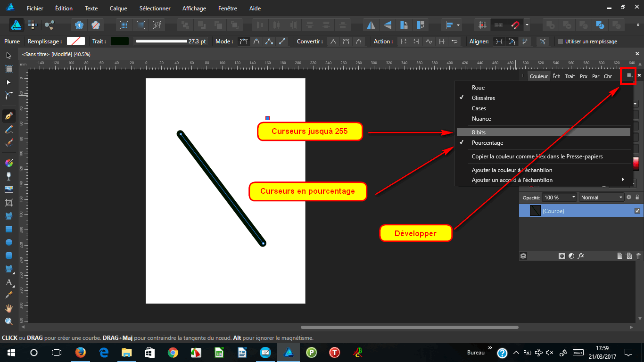Select the Move tool arrow
Image resolution: width=644 pixels, height=362 pixels.
coord(8,56)
